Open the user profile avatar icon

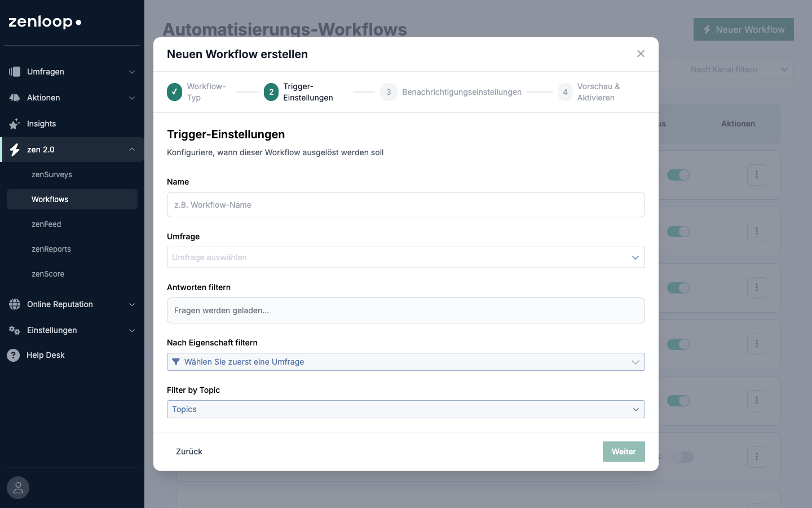[x=18, y=488]
